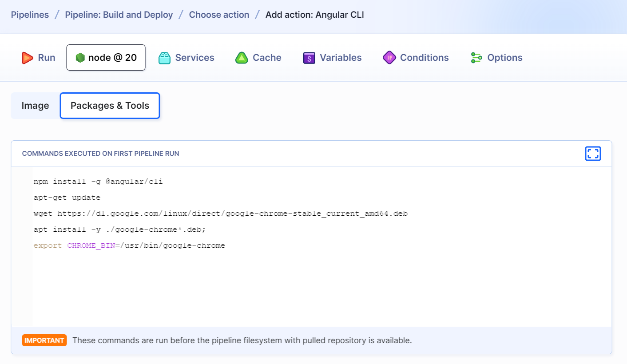
Task: Click the red Run play icon
Action: click(x=27, y=58)
